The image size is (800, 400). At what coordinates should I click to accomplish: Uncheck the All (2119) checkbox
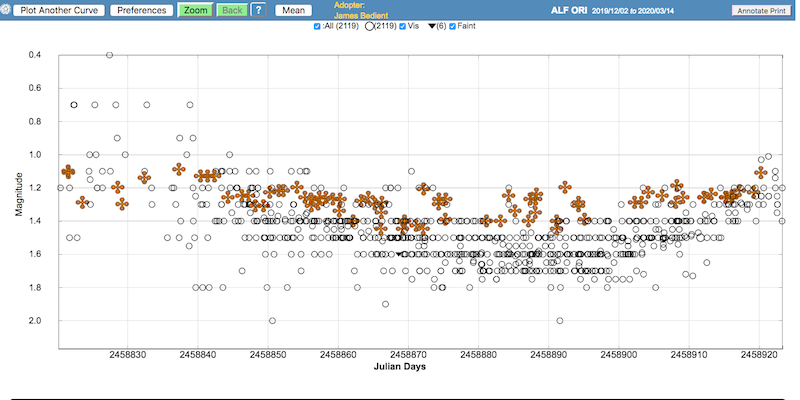point(318,26)
